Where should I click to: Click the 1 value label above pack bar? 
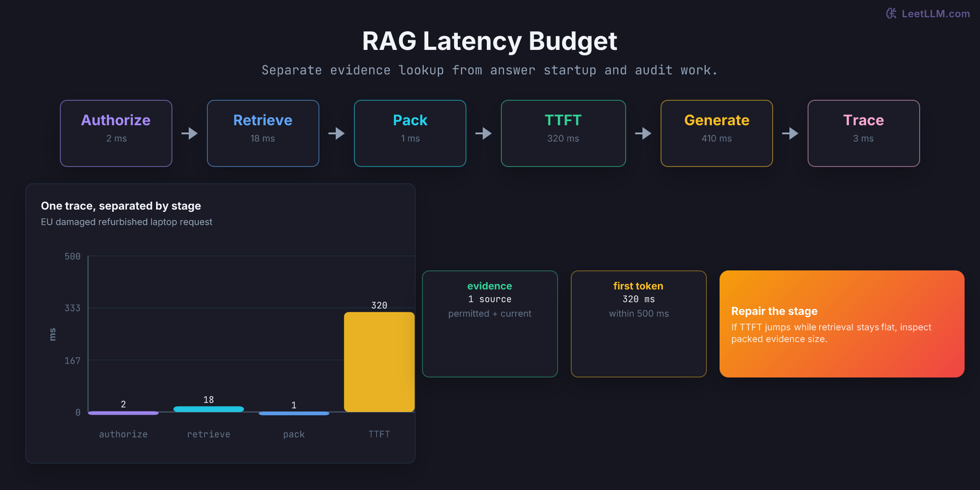[294, 405]
